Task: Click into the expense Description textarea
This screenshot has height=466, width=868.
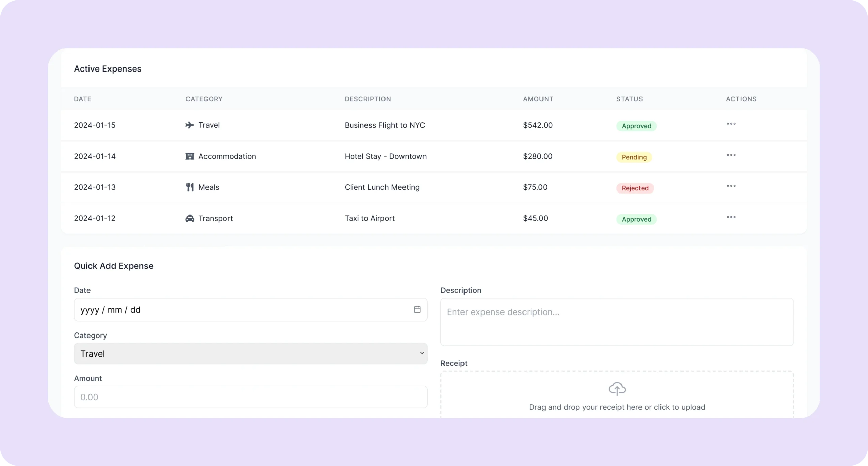Action: click(617, 322)
